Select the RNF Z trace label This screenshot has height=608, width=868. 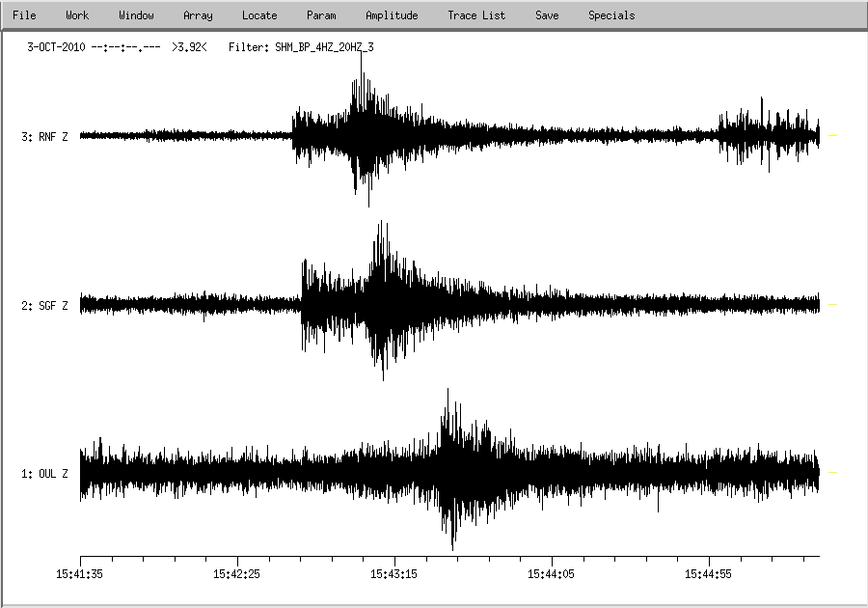[x=44, y=137]
